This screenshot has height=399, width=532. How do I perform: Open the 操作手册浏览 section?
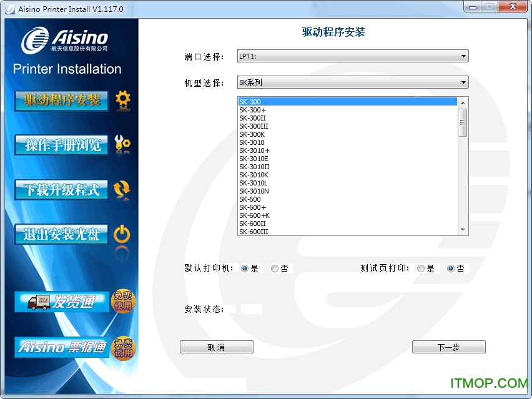tap(61, 144)
